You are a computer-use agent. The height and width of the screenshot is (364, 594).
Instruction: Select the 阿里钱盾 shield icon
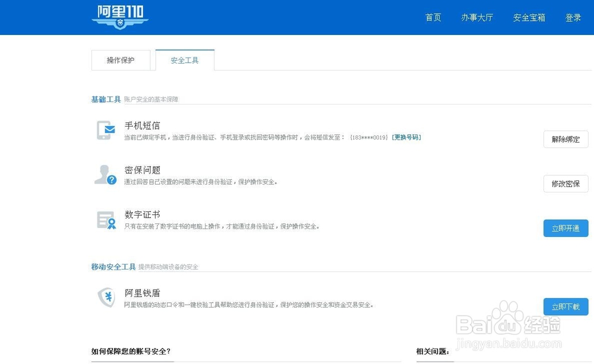(106, 297)
